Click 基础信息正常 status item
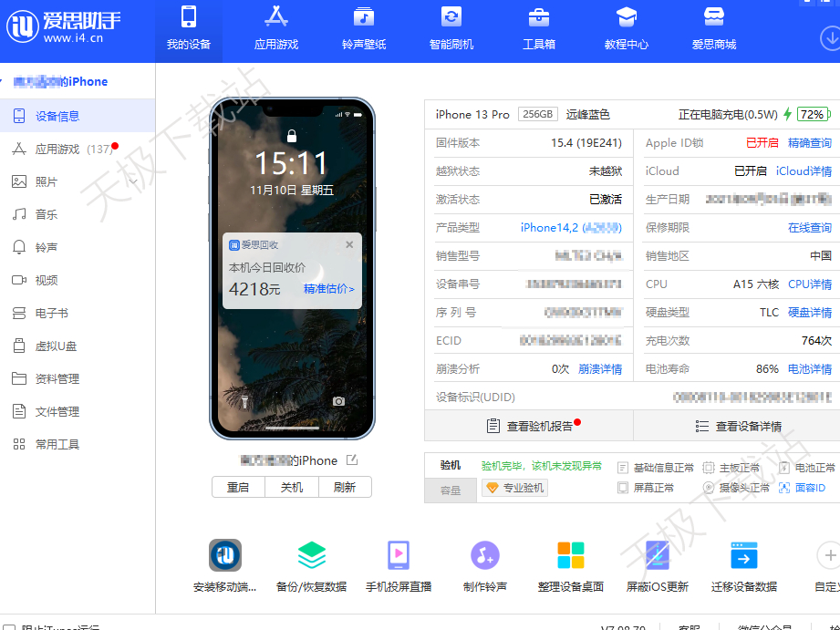The height and width of the screenshot is (630, 840). pos(656,468)
